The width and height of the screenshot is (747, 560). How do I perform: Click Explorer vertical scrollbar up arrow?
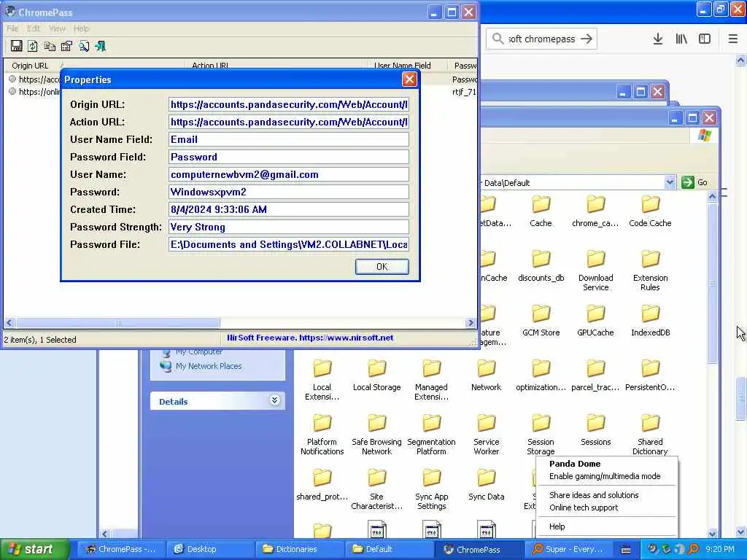pos(712,195)
